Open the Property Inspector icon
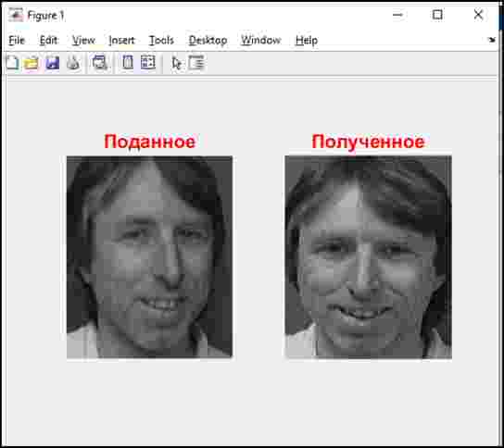 196,63
